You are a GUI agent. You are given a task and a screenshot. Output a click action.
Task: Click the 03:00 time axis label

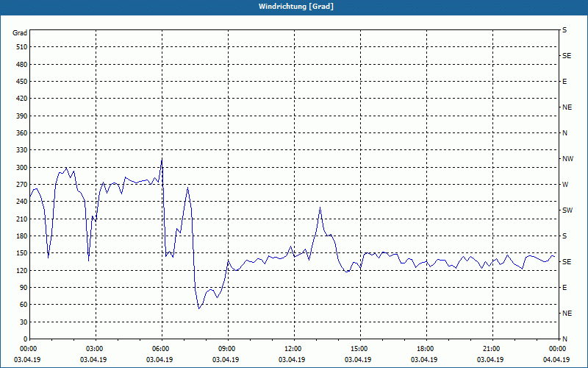pos(96,349)
